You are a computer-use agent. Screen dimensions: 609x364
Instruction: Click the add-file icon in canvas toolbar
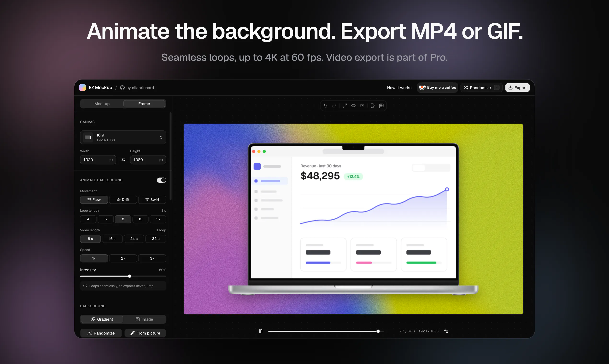373,106
